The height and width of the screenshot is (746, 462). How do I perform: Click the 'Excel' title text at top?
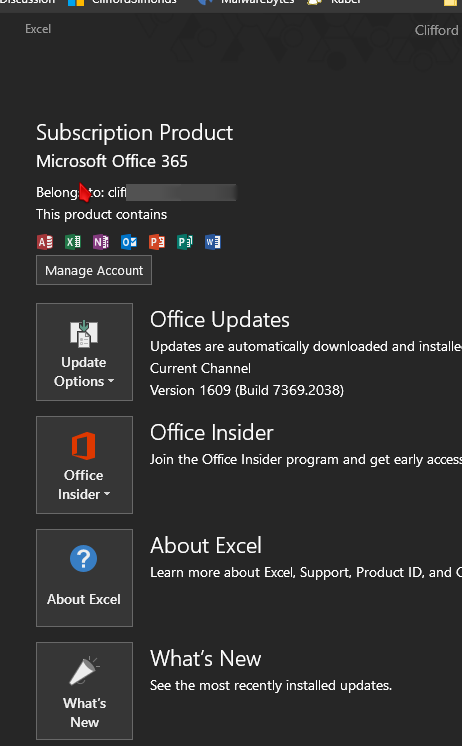pos(38,29)
